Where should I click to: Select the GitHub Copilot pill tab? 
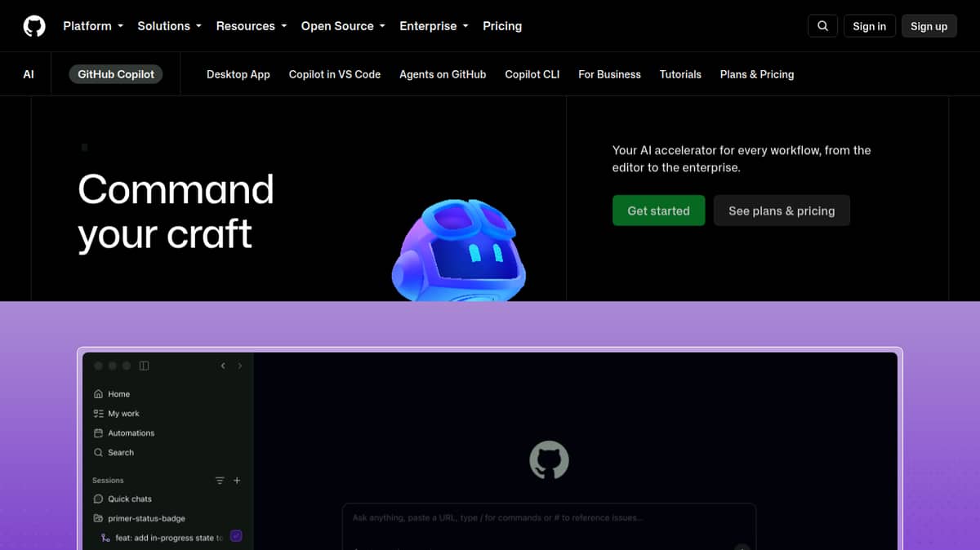pos(116,74)
